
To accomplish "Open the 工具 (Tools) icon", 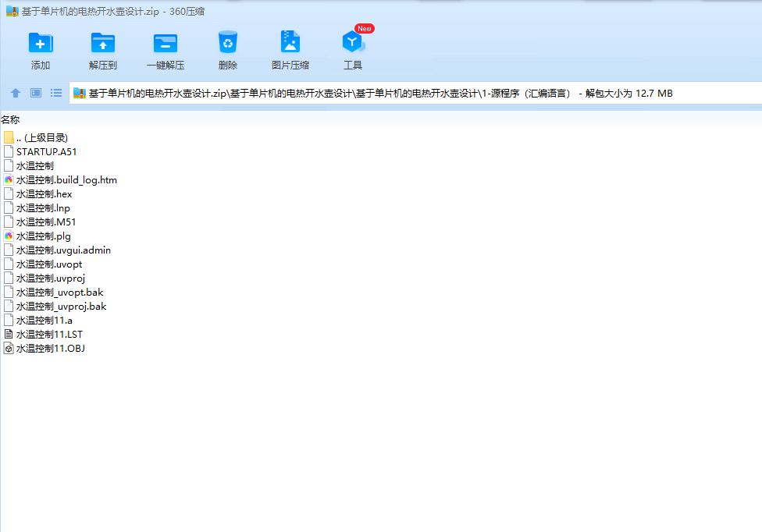I will coord(353,42).
